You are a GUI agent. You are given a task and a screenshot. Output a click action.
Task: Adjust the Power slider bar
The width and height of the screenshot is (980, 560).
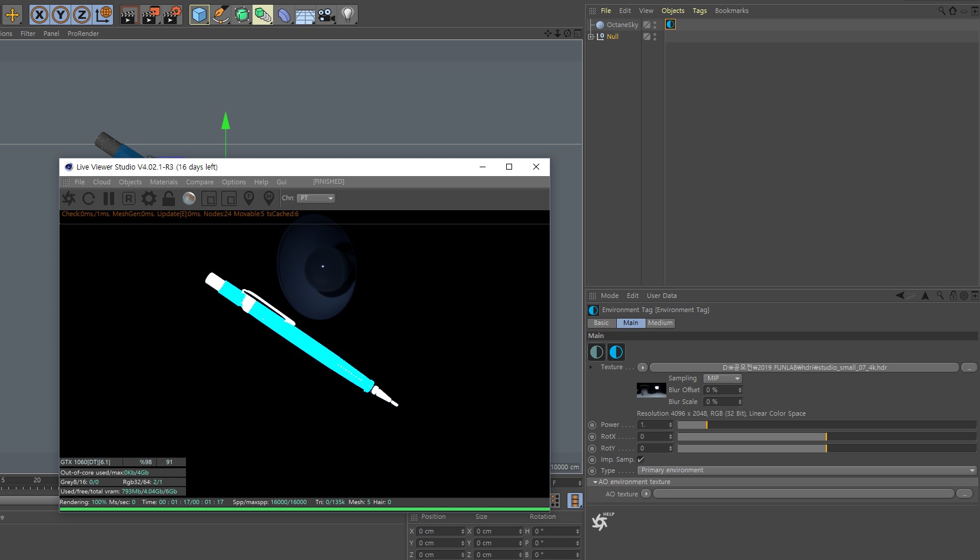coord(826,425)
